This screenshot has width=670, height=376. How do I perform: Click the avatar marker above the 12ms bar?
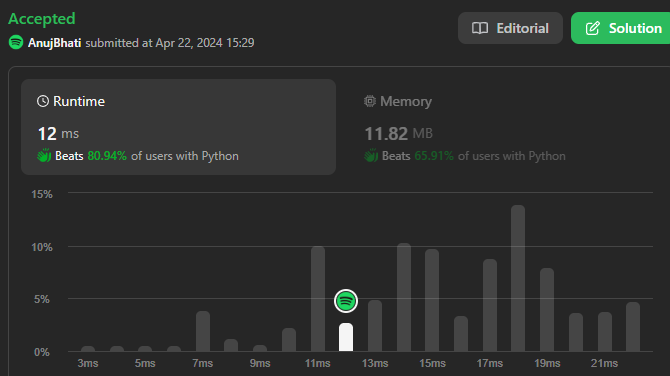pos(346,301)
